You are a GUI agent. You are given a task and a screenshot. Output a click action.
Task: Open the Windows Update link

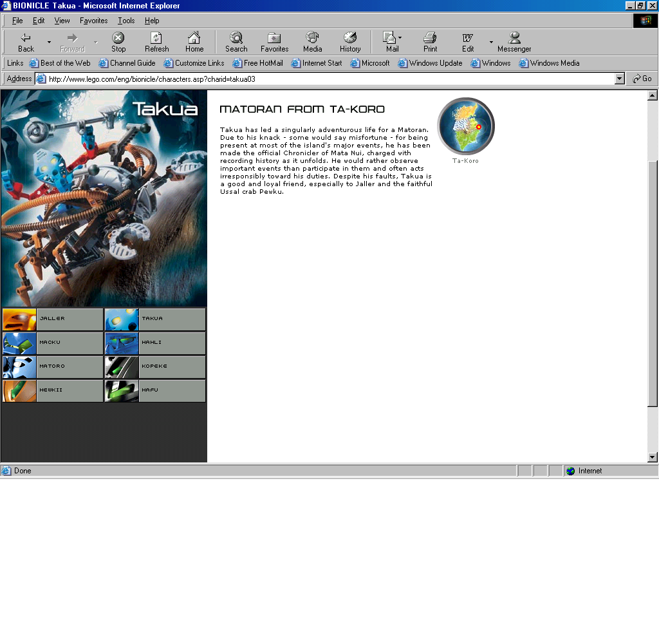pyautogui.click(x=430, y=63)
